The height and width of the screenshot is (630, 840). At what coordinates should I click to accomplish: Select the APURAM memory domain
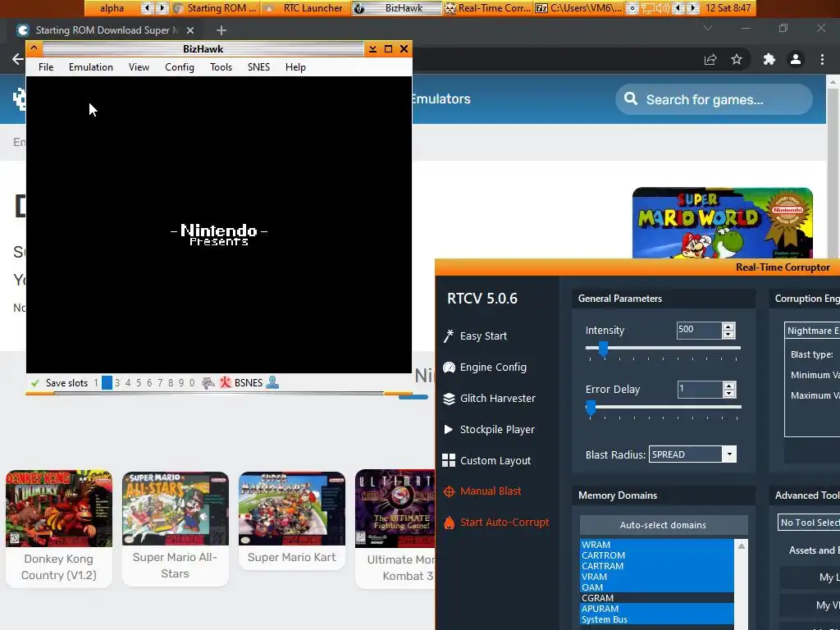click(x=657, y=609)
